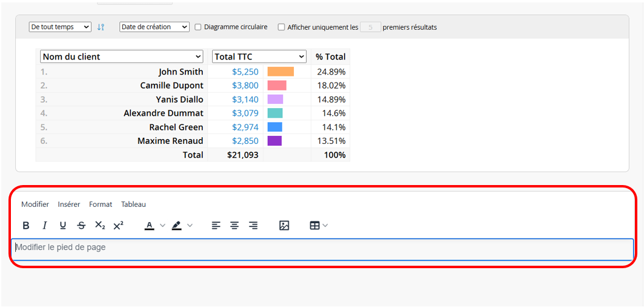Screen dimensions: 644x307
Task: Click the 18.02% value
Action: tap(331, 86)
